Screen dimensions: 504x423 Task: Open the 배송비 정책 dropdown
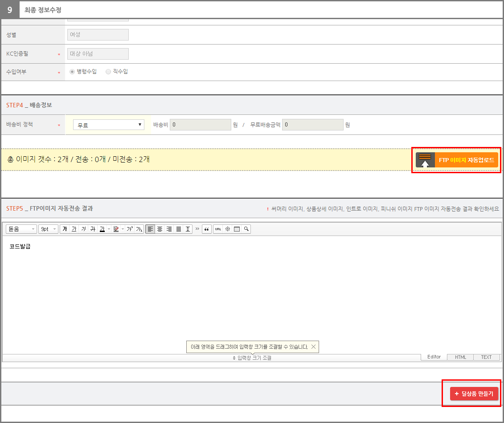pos(109,125)
